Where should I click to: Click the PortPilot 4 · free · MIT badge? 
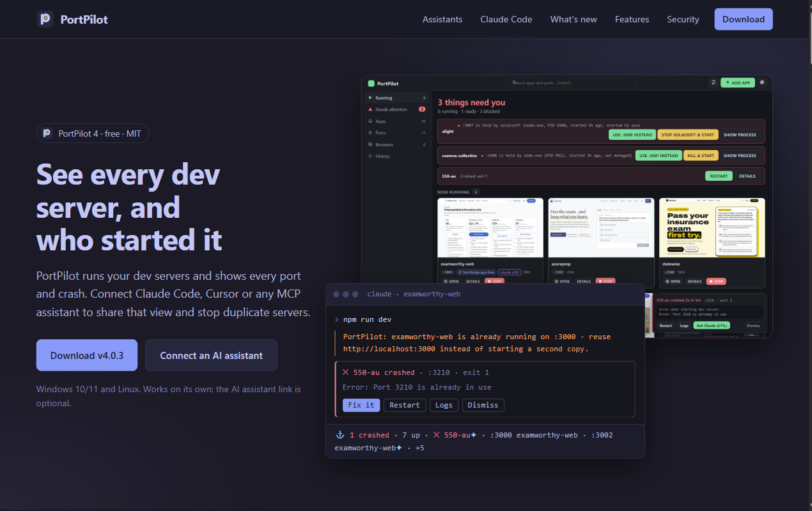pyautogui.click(x=93, y=133)
